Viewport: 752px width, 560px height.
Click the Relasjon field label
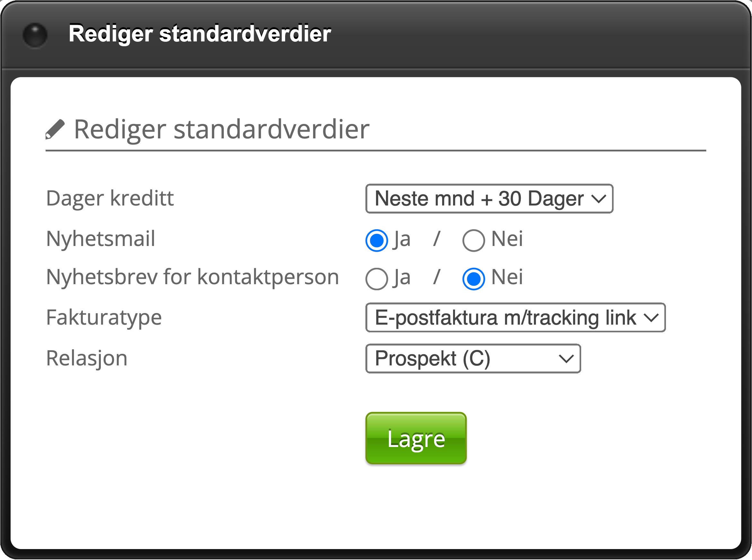click(x=87, y=358)
